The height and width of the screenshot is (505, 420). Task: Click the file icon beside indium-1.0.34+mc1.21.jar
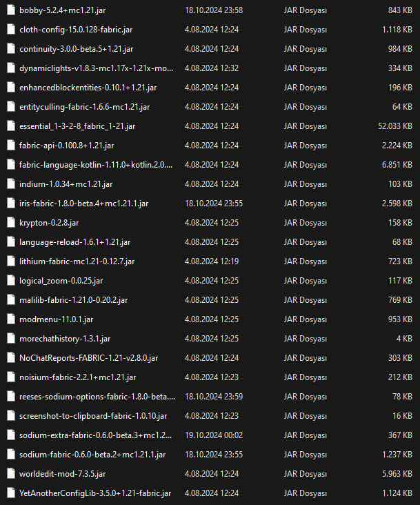[11, 184]
